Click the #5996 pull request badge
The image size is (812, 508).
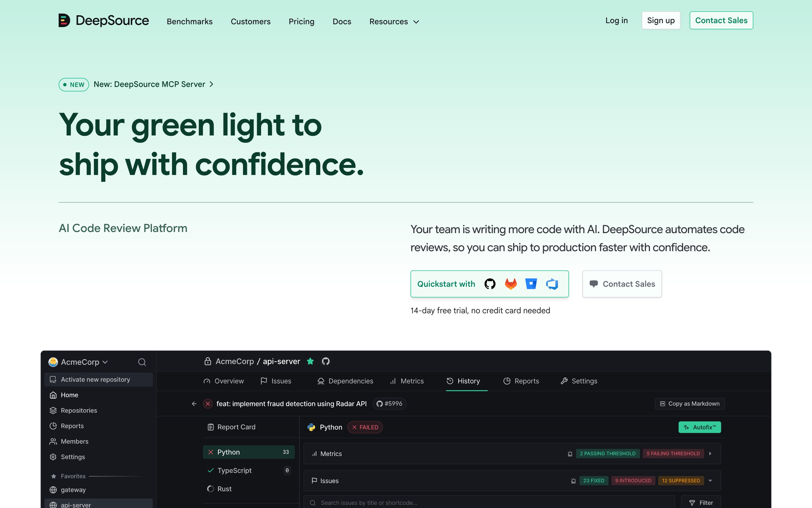click(x=389, y=404)
